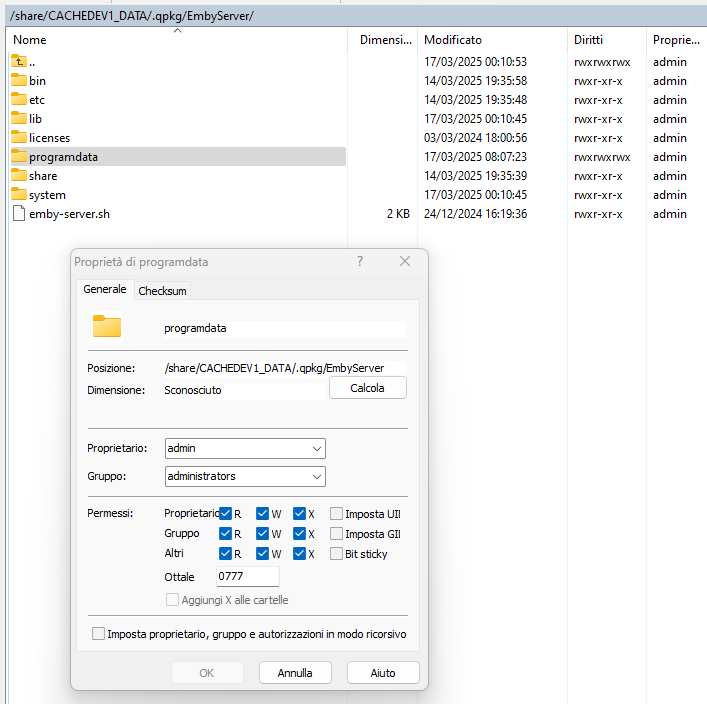Screen dimensions: 707x704
Task: Enable the Imposta GID checkbox
Action: pos(336,534)
